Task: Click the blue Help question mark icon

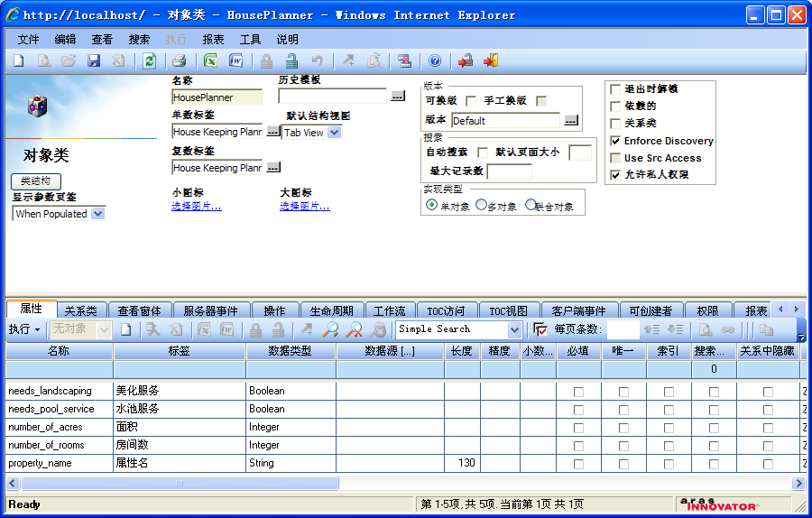Action: coord(435,61)
